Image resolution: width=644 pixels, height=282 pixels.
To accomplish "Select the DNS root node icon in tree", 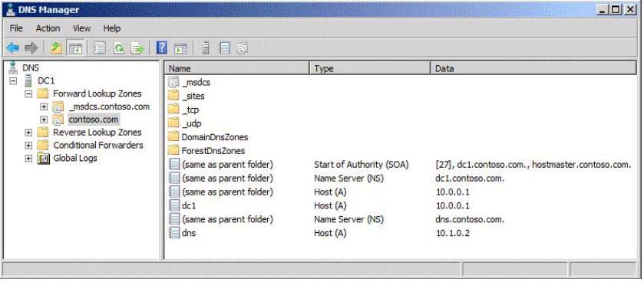I will 14,67.
